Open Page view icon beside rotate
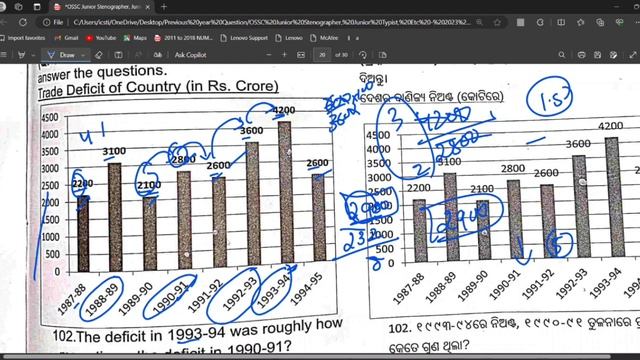 tap(382, 55)
